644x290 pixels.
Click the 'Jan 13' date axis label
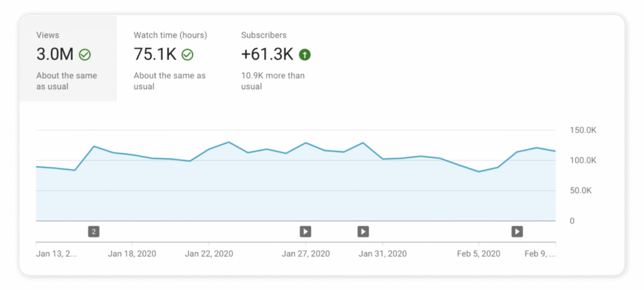[57, 254]
